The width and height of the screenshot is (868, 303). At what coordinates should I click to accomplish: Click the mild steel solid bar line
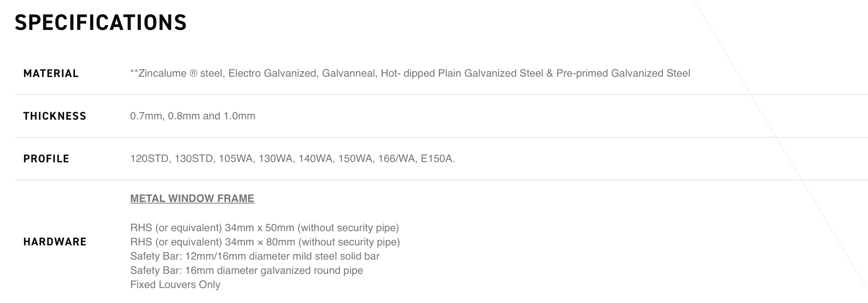[x=255, y=256]
